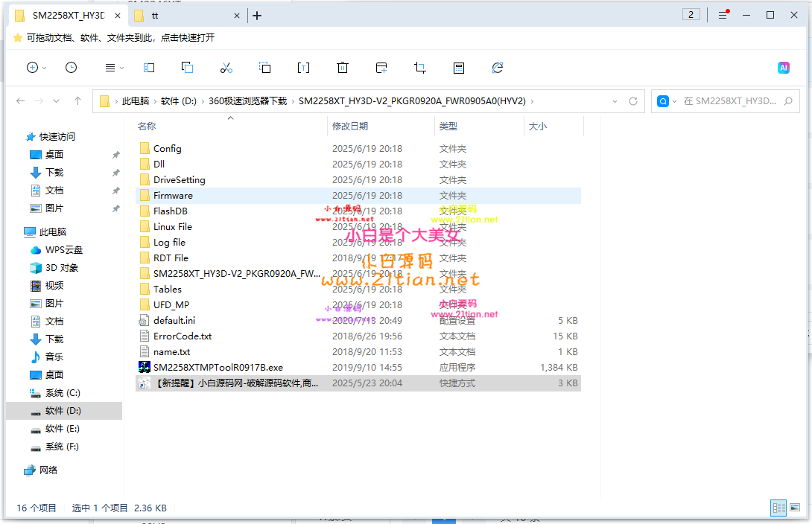Image resolution: width=812 pixels, height=524 pixels.
Task: Click the Paste icon in the toolbar
Action: 264,67
